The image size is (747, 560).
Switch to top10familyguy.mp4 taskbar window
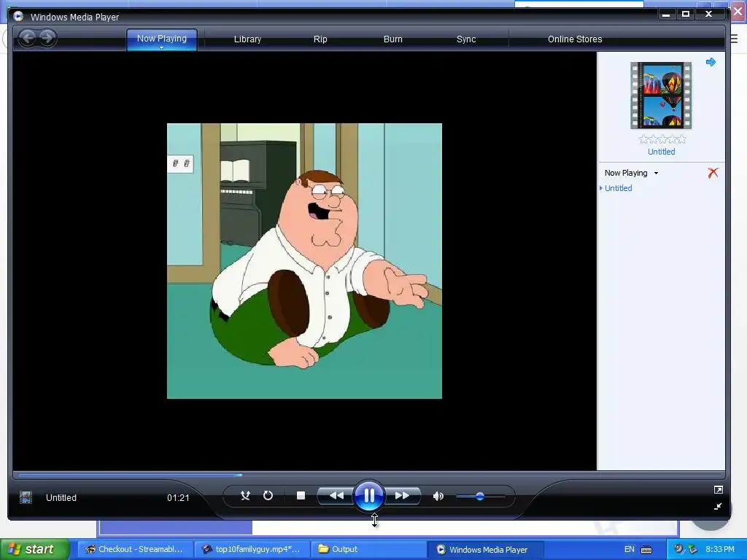tap(252, 549)
